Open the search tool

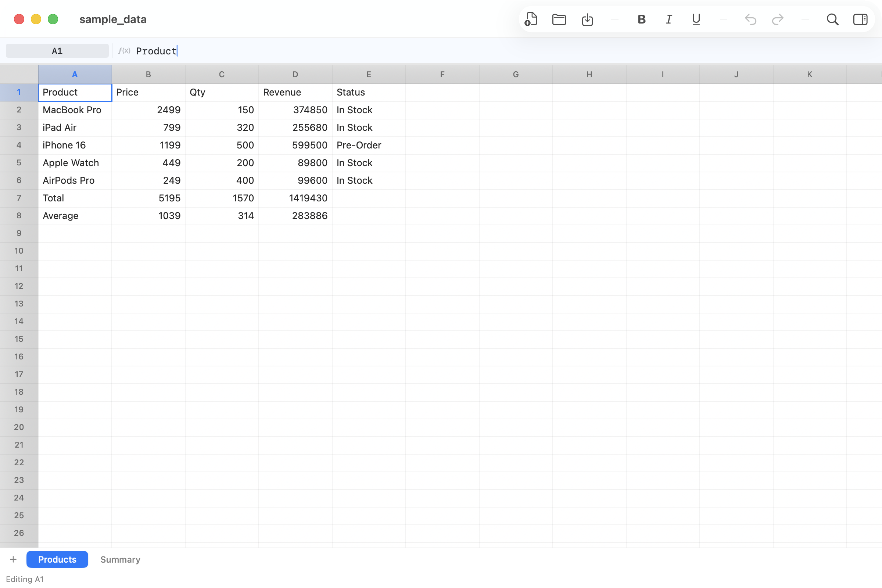[832, 19]
